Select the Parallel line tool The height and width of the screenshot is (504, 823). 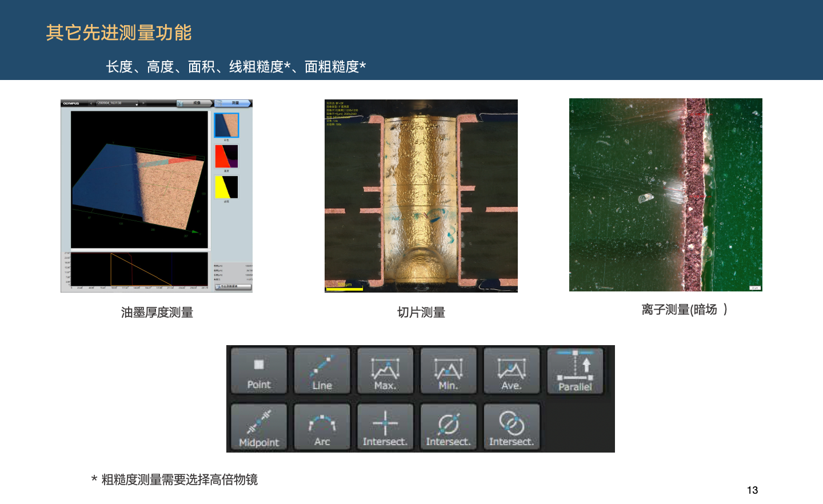(x=575, y=371)
